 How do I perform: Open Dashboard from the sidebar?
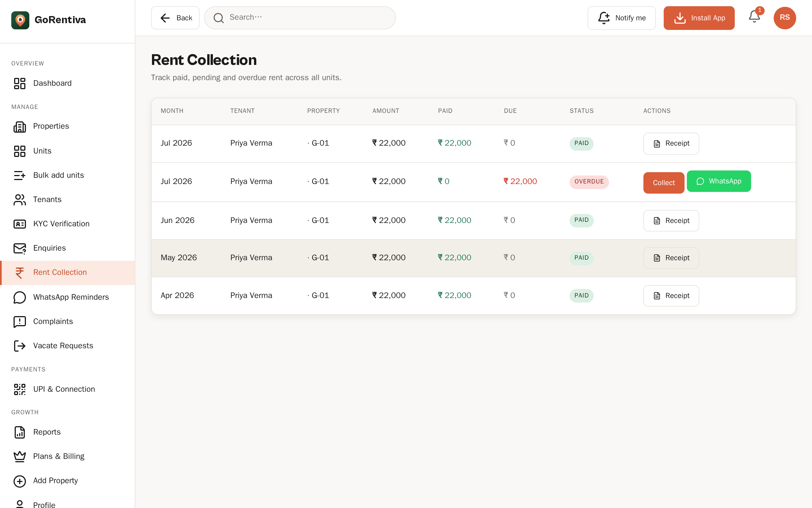point(67,83)
